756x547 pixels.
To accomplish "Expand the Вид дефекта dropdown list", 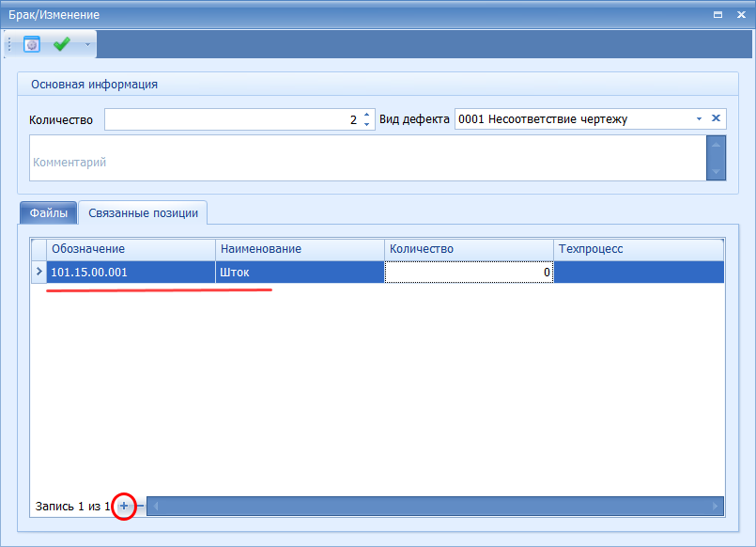I will 698,119.
